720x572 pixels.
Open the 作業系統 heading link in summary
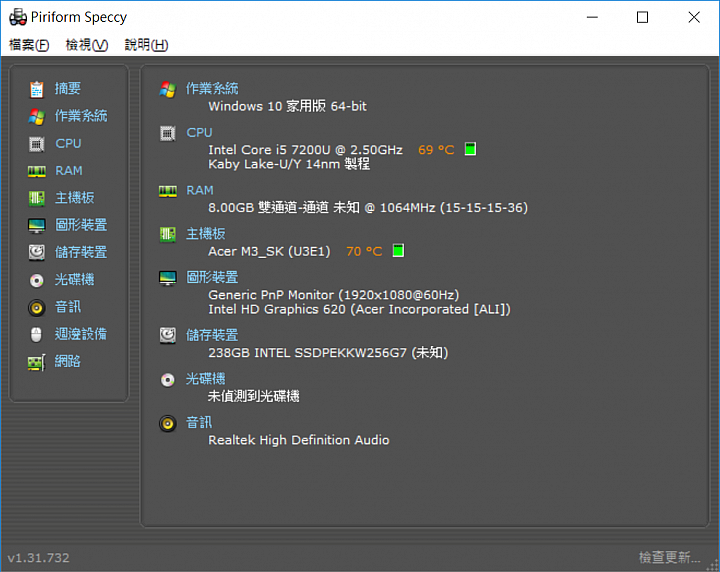tap(212, 88)
